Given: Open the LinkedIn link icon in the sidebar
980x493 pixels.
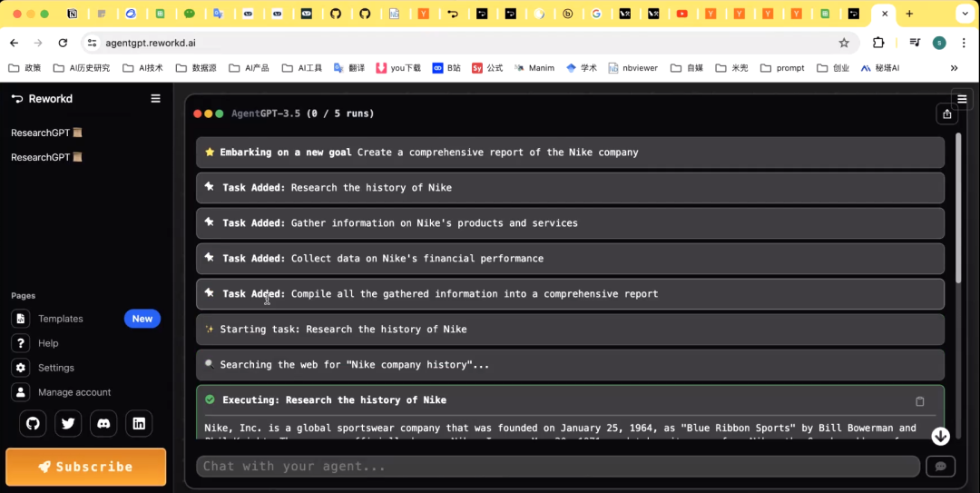Looking at the screenshot, I should click(139, 424).
